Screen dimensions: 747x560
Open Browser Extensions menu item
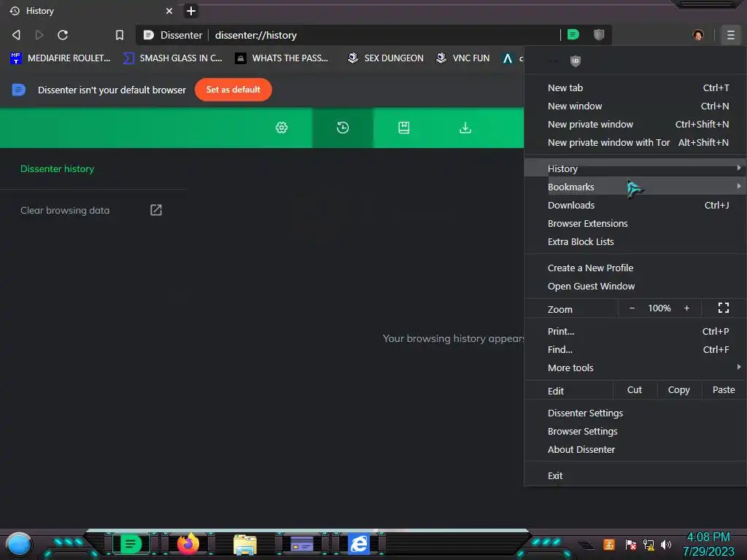click(635, 223)
